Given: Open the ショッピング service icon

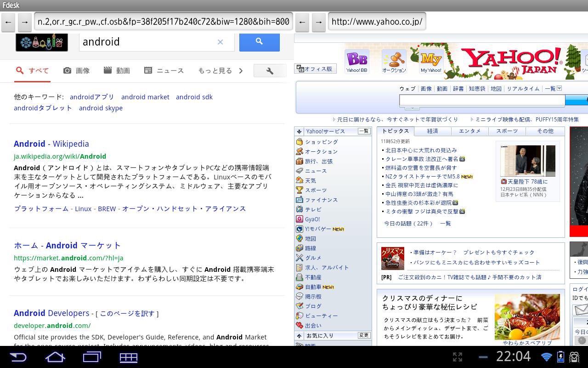Looking at the screenshot, I should [x=300, y=142].
